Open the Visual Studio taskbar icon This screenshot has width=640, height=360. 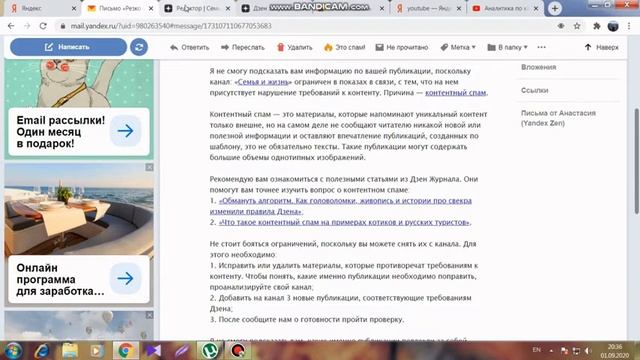click(153, 350)
